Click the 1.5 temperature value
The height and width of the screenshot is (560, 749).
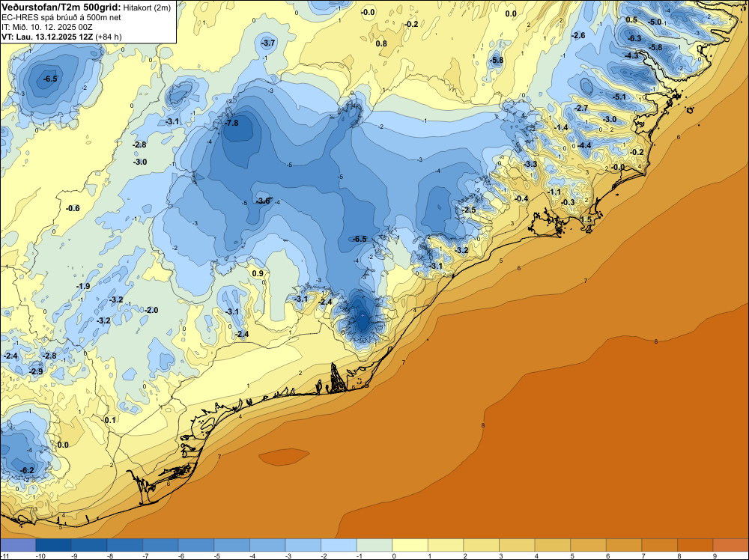[586, 219]
